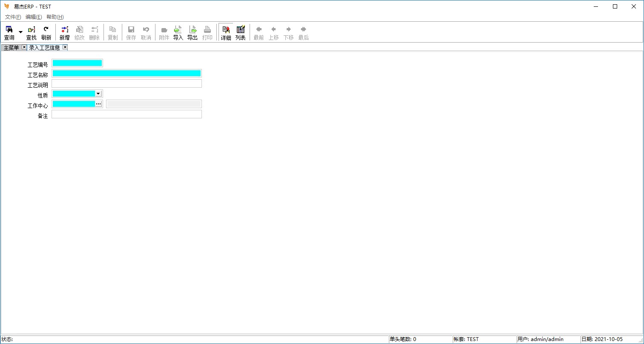Focus the 工艺名称 text field
Viewport: 644px width, 344px height.
126,73
